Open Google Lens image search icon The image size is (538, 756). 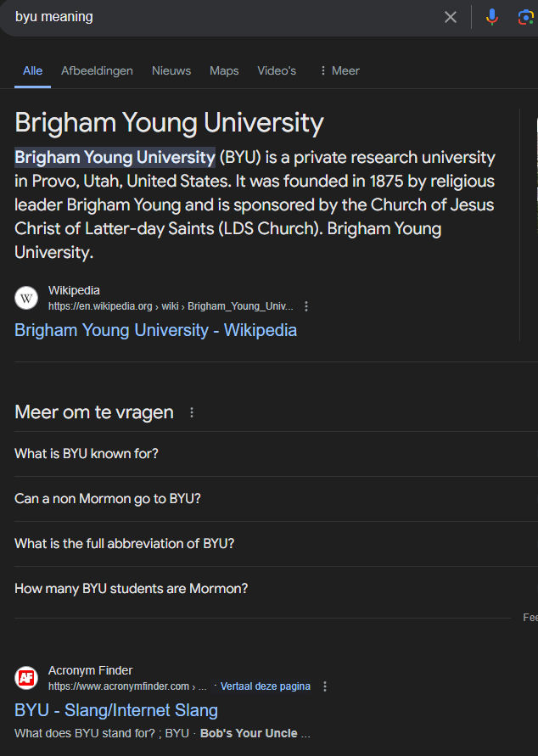coord(525,17)
